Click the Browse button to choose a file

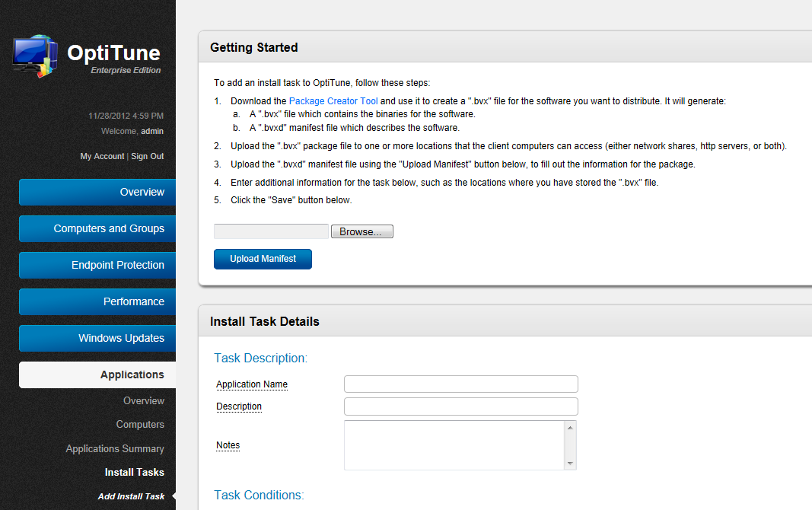point(361,231)
